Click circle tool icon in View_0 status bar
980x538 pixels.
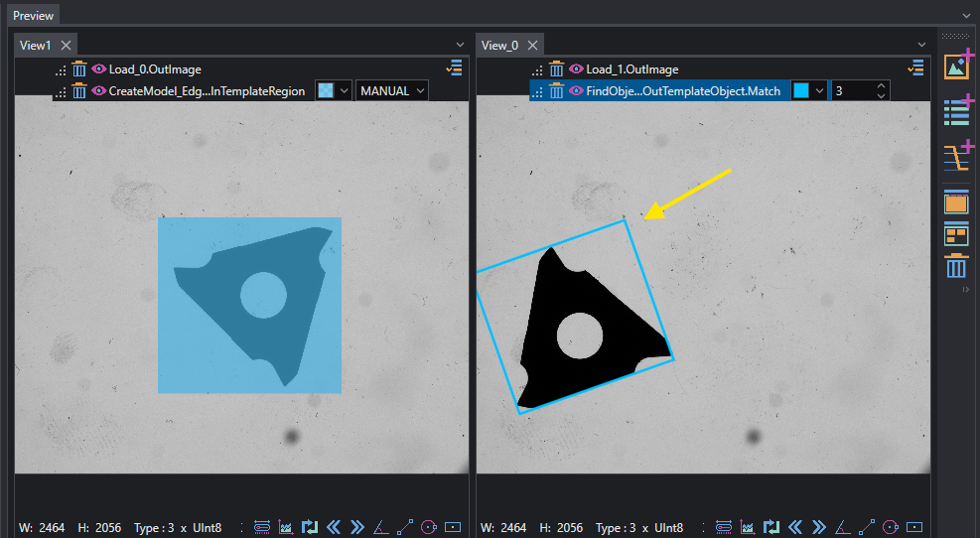click(x=891, y=527)
